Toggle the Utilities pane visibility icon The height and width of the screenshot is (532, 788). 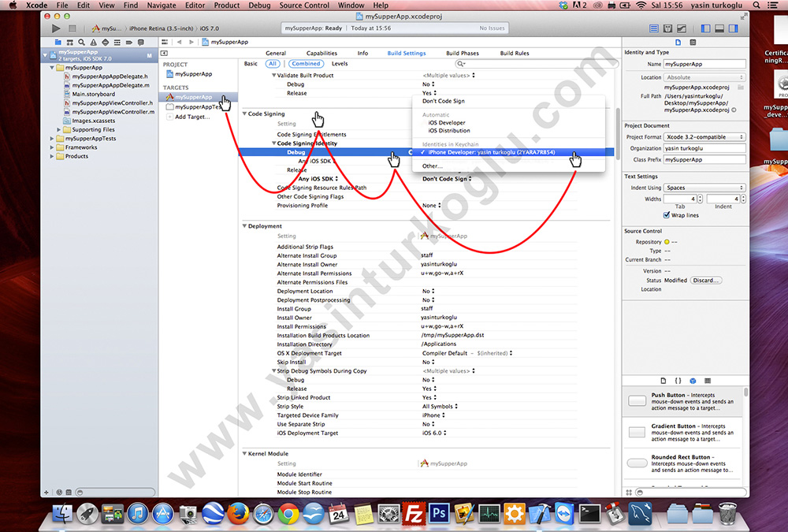click(x=734, y=28)
